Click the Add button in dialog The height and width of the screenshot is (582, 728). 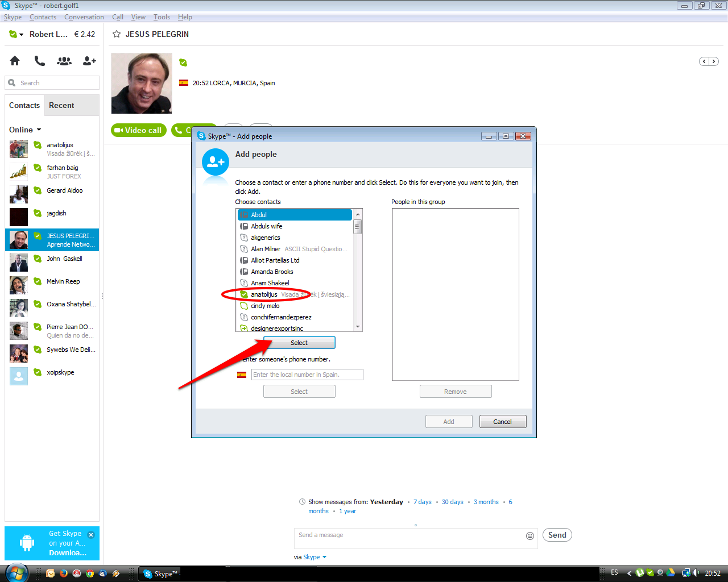click(x=449, y=422)
